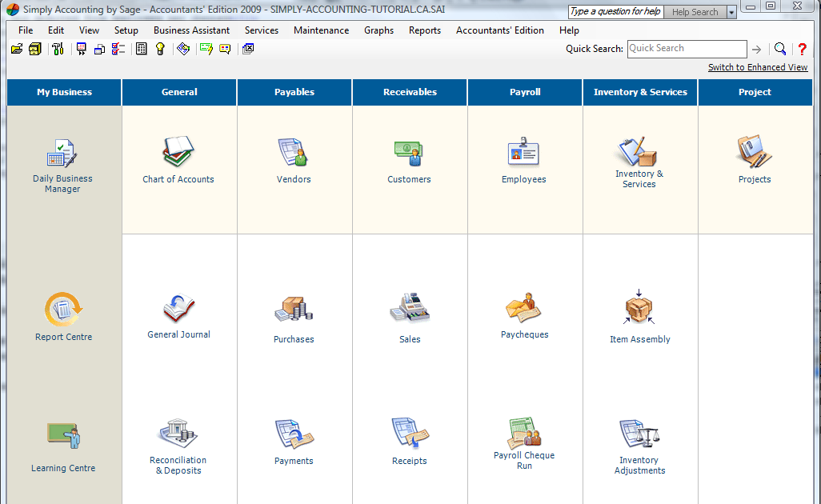
Task: Click the Type a question for help box
Action: coord(616,11)
